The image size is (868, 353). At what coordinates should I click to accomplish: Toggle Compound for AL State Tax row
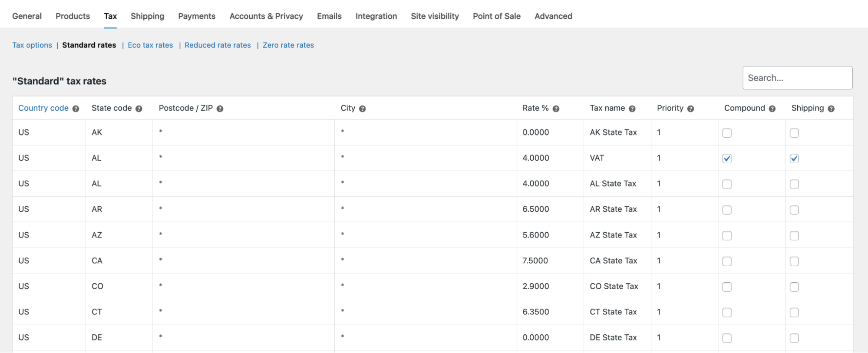pyautogui.click(x=727, y=184)
